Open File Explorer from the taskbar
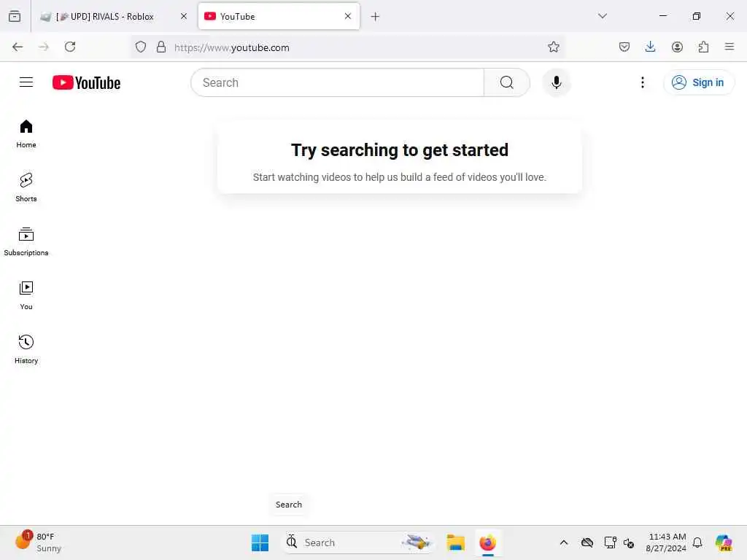 455,542
